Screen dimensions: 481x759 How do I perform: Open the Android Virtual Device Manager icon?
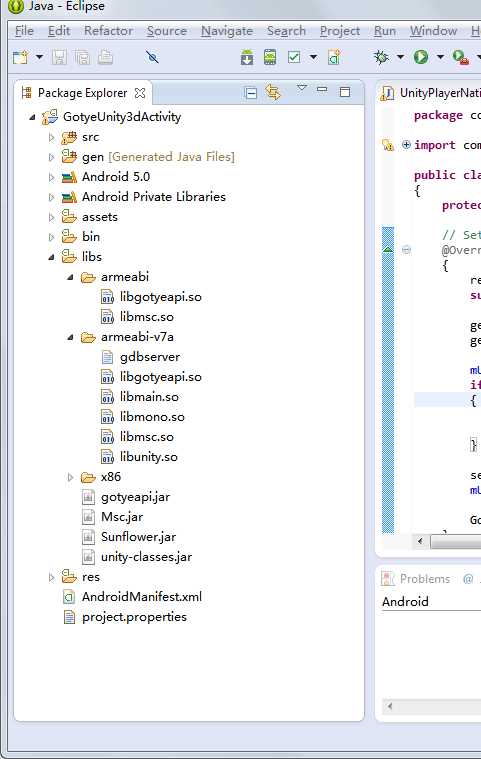[270, 58]
